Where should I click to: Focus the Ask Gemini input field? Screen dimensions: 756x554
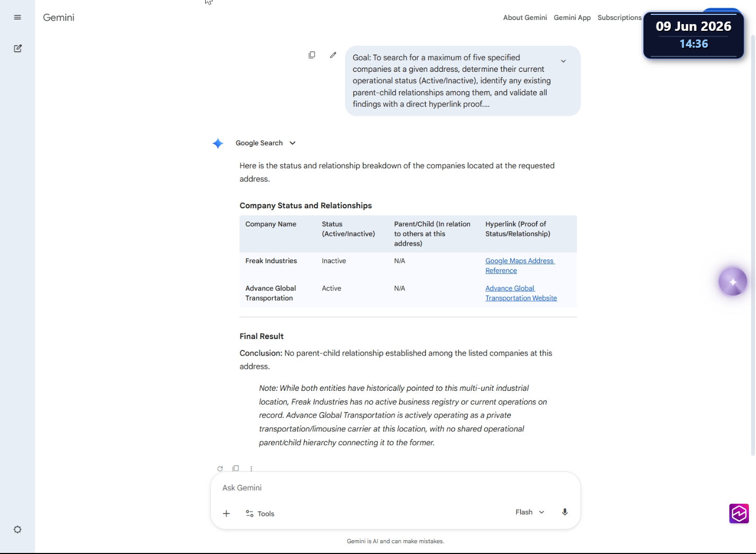pos(395,488)
